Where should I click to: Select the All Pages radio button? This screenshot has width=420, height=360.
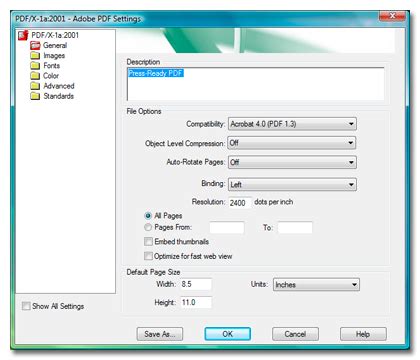[x=148, y=216]
